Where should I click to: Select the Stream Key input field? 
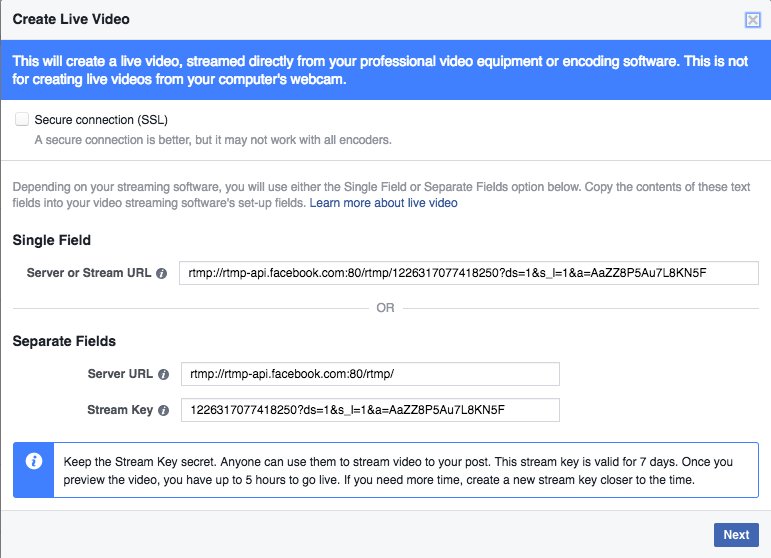(369, 410)
